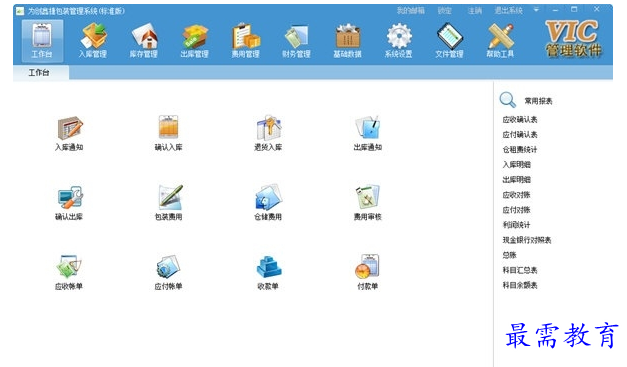Open 入库管理 module in toolbar
This screenshot has width=627, height=367.
click(93, 41)
